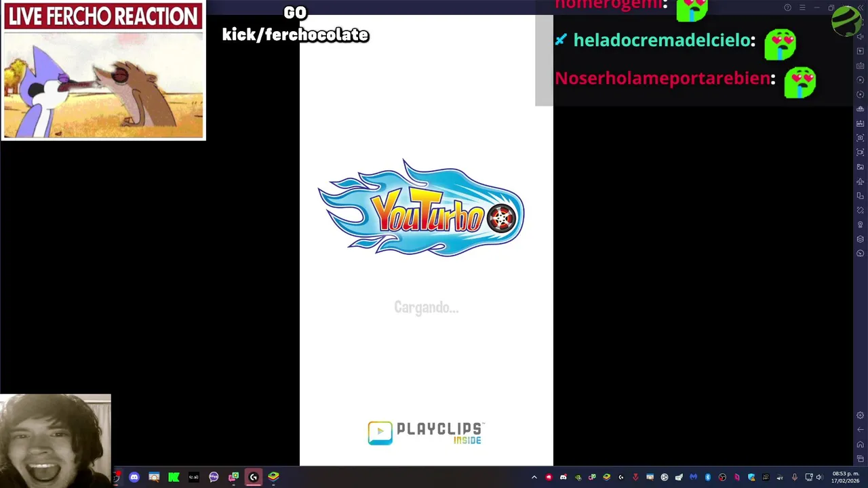Screen dimensions: 868x488
Task: Click the Cargando... loading text
Action: (427, 308)
